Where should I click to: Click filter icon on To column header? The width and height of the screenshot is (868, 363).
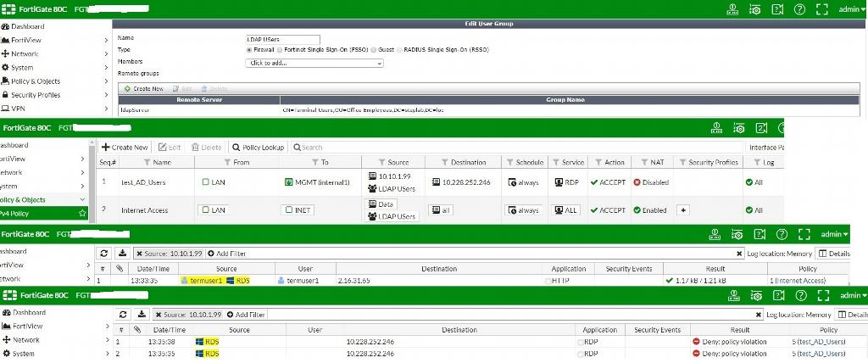[314, 162]
